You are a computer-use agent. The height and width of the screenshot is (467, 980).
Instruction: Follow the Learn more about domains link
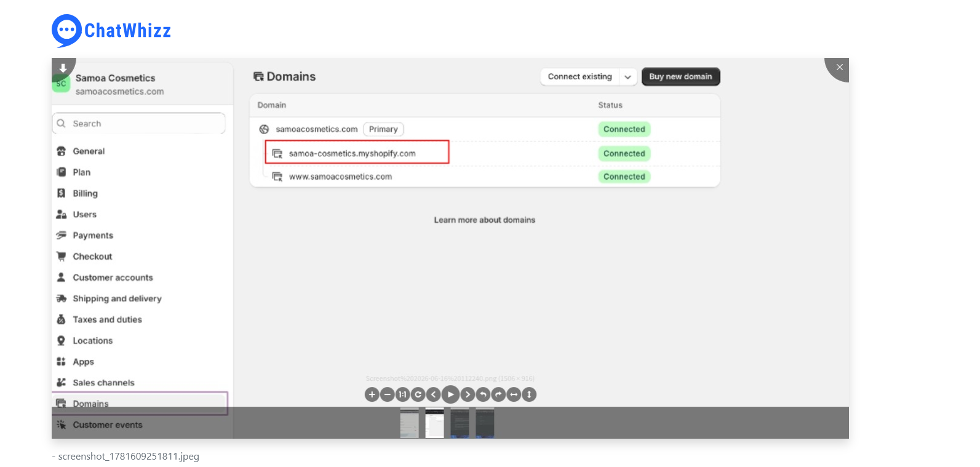click(x=485, y=220)
